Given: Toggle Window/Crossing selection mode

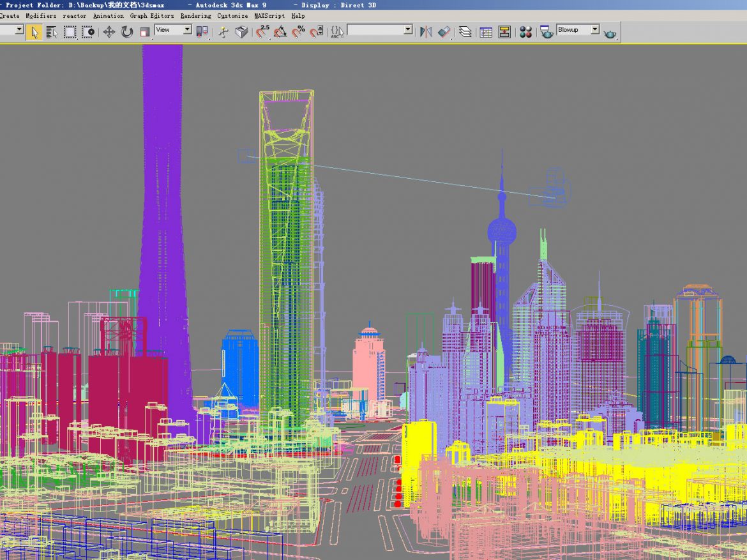Looking at the screenshot, I should coord(88,32).
